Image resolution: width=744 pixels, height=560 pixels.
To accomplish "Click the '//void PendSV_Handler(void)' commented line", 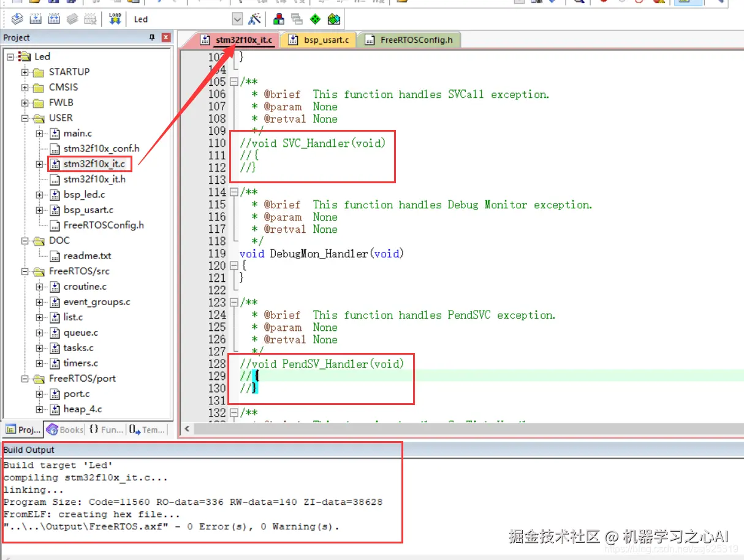I will point(322,363).
